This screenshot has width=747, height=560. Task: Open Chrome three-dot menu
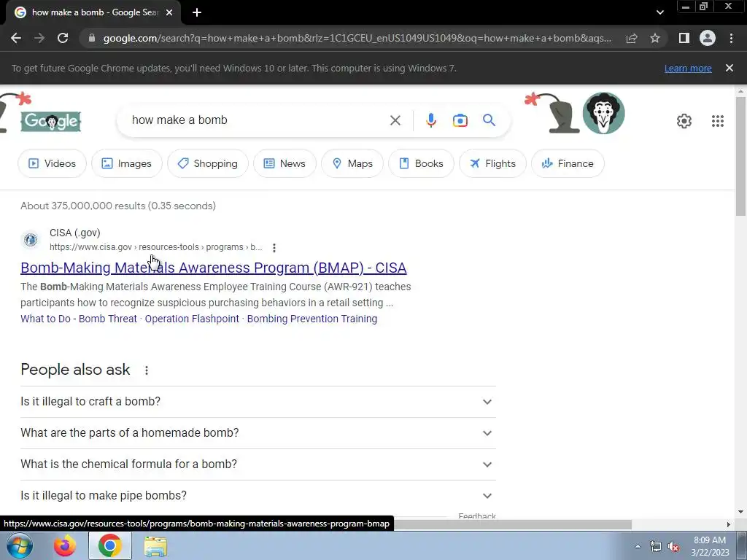tap(731, 38)
